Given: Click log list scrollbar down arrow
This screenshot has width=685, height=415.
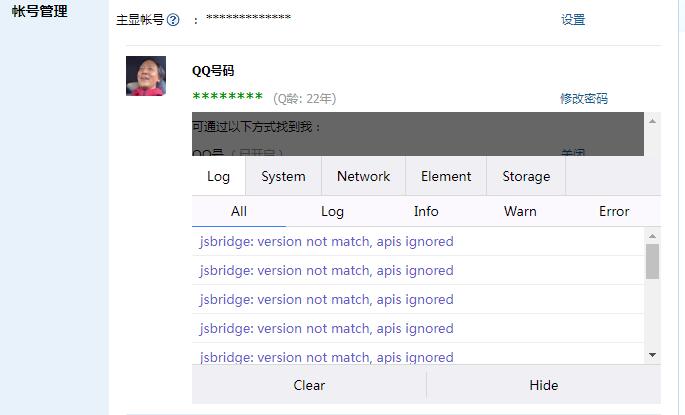Looking at the screenshot, I should pos(652,355).
